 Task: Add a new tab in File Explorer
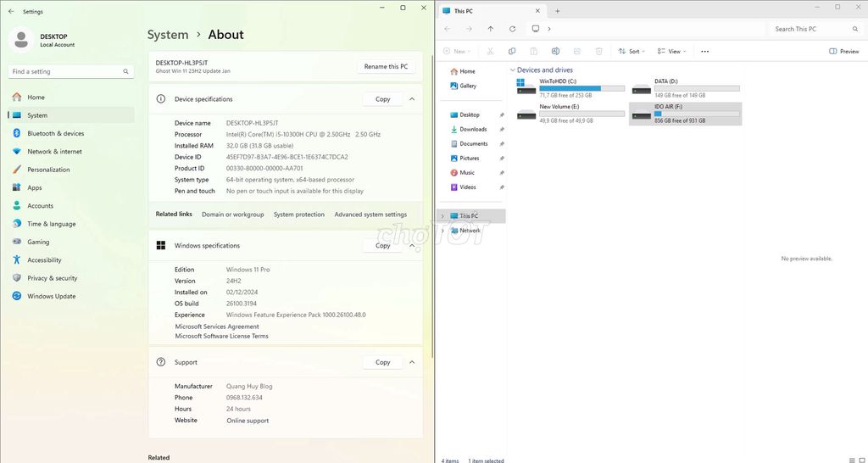(558, 11)
